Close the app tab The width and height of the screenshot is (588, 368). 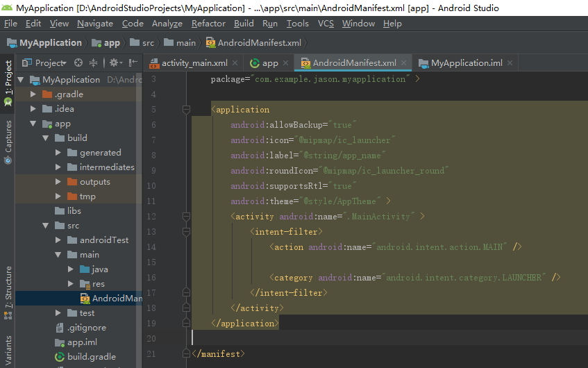(x=286, y=63)
